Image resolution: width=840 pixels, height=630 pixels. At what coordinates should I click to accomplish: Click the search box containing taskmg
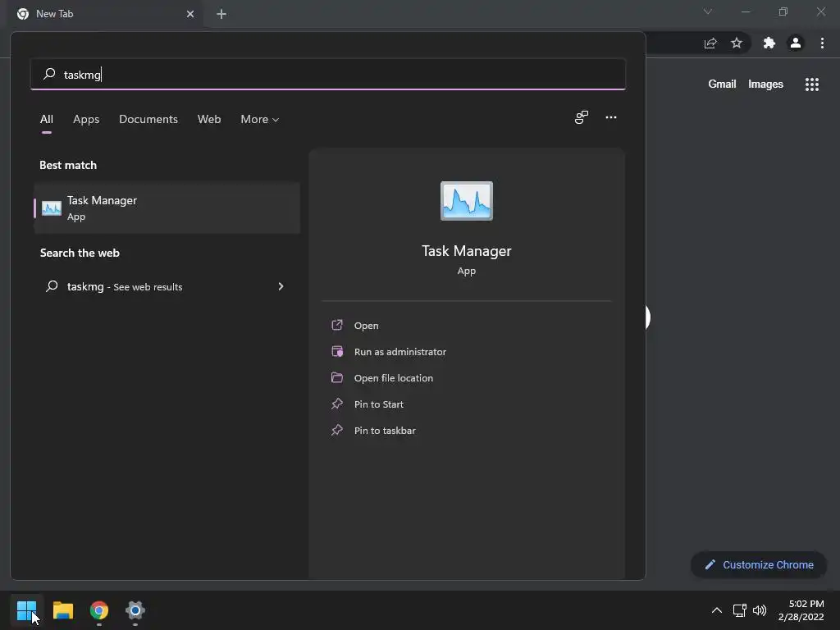coord(328,74)
